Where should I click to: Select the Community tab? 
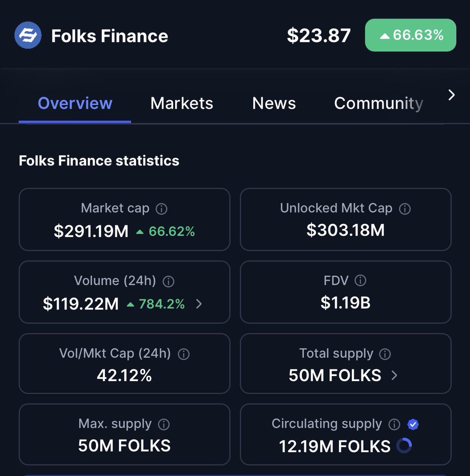coord(378,103)
